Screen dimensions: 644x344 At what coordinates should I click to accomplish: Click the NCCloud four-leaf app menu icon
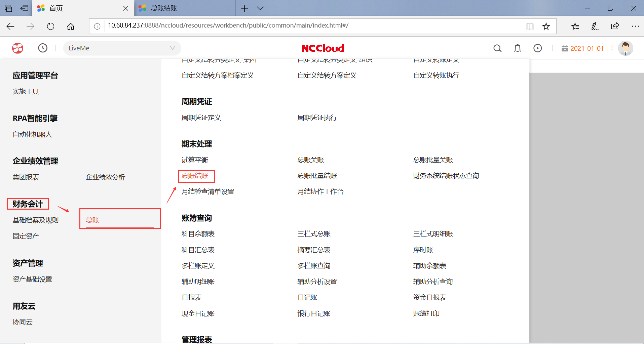(18, 48)
